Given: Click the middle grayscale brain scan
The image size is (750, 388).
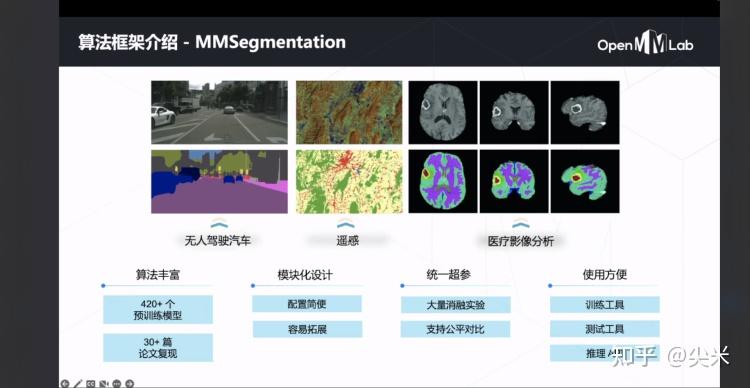Looking at the screenshot, I should (514, 112).
